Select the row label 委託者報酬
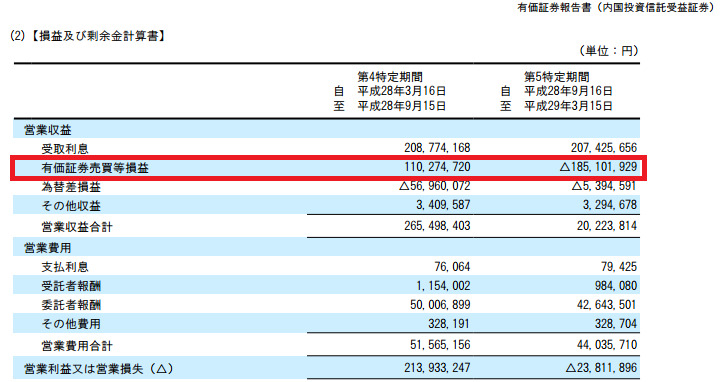Image resolution: width=722 pixels, height=382 pixels. pyautogui.click(x=71, y=305)
